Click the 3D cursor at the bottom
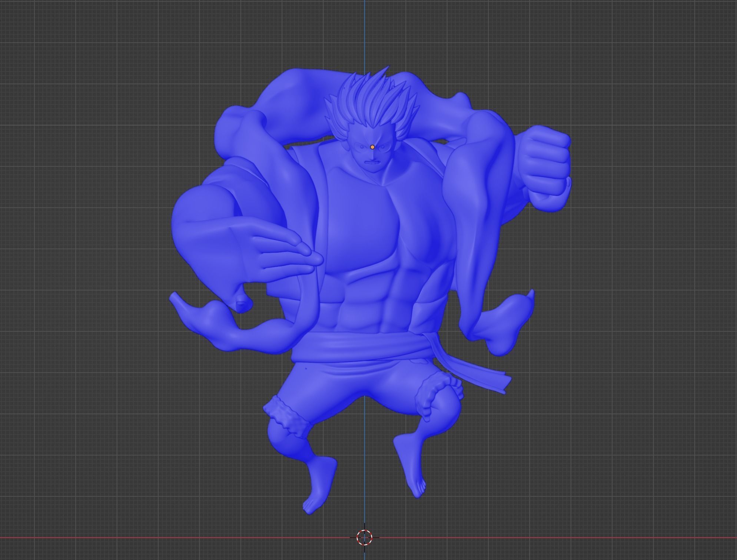The image size is (737, 560). click(x=364, y=537)
